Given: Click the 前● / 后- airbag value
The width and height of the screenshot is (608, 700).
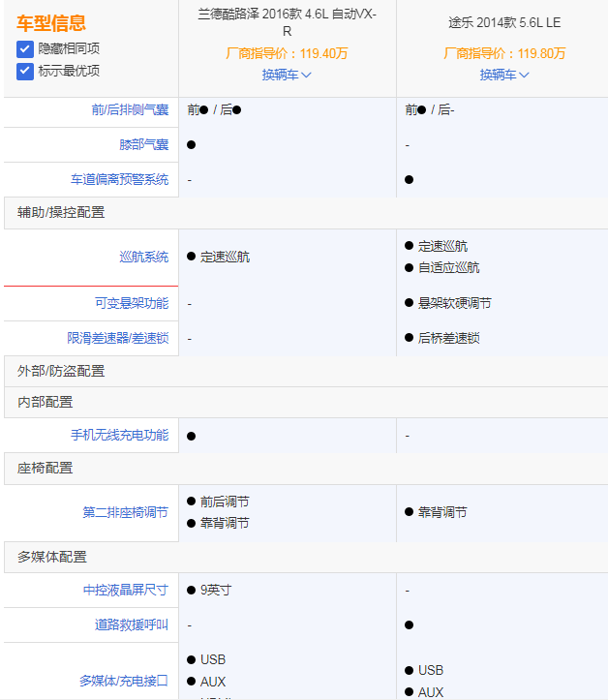Looking at the screenshot, I should (430, 109).
